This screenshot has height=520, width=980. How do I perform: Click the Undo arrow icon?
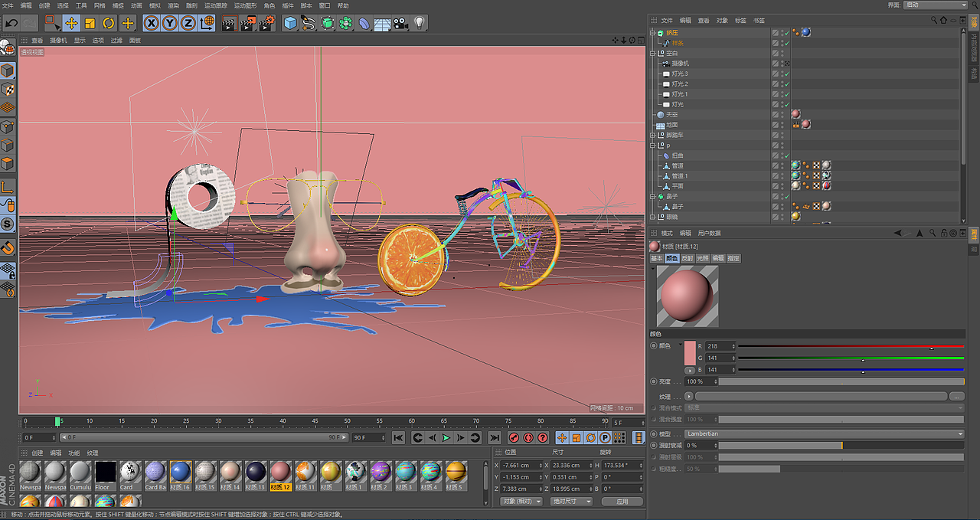pyautogui.click(x=11, y=23)
